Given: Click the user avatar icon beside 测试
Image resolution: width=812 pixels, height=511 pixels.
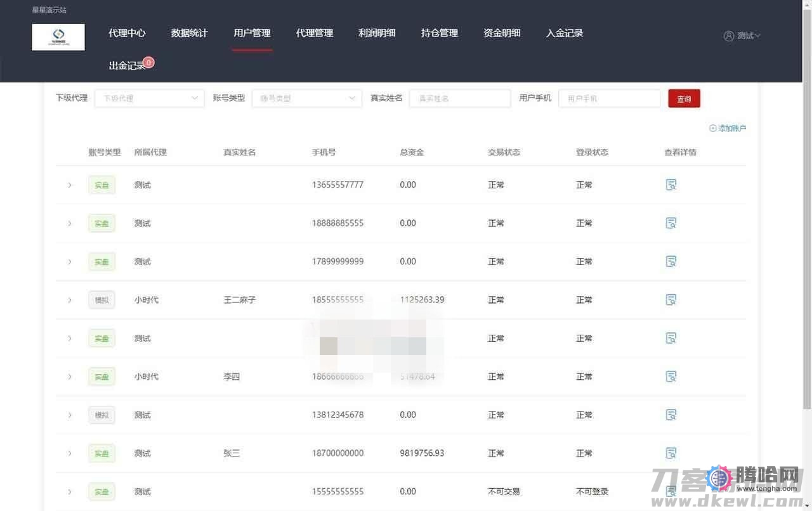Looking at the screenshot, I should point(729,36).
